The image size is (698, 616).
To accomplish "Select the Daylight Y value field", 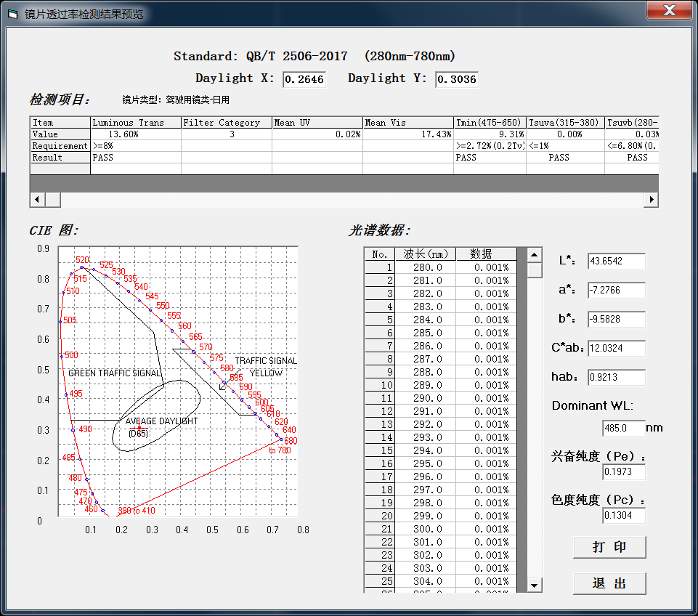I will 457,79.
